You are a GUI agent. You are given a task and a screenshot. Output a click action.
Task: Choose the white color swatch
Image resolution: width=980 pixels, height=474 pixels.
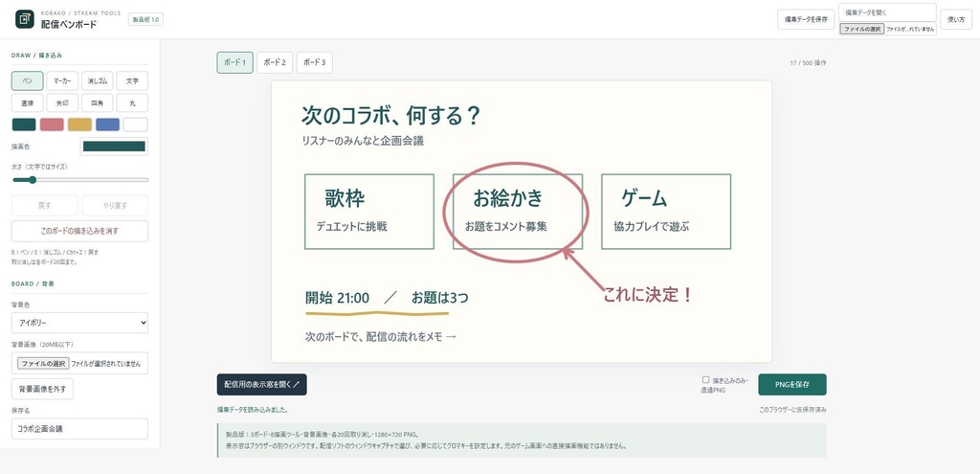(x=136, y=124)
